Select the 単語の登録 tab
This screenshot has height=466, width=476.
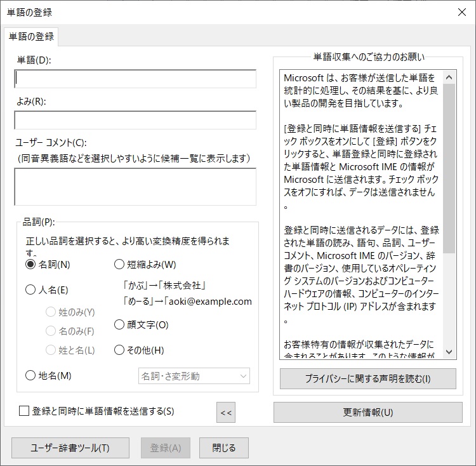(x=31, y=37)
